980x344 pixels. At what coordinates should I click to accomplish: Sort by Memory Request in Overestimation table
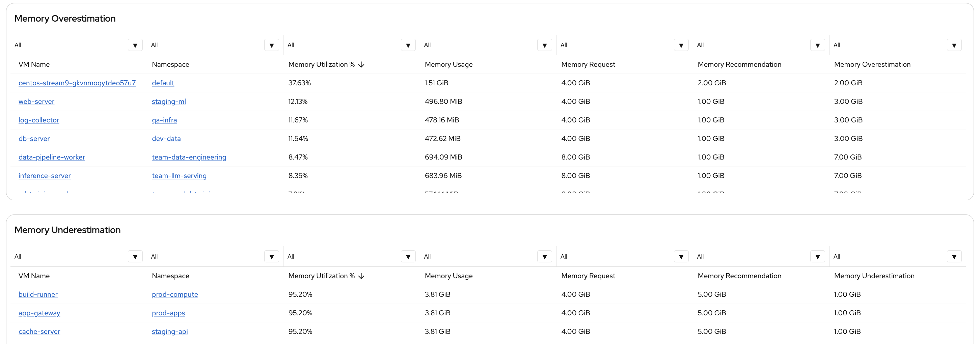click(588, 65)
